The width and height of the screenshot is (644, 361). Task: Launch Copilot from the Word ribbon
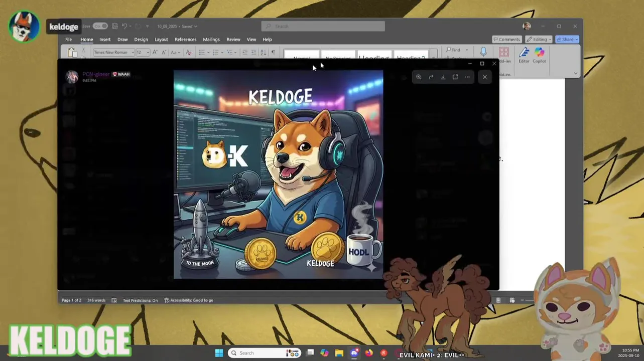click(x=539, y=55)
